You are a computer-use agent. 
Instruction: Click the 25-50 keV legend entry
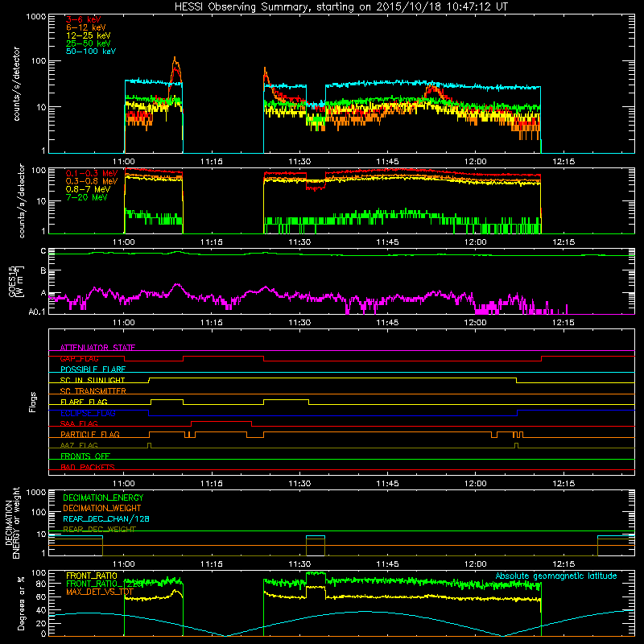click(x=88, y=43)
